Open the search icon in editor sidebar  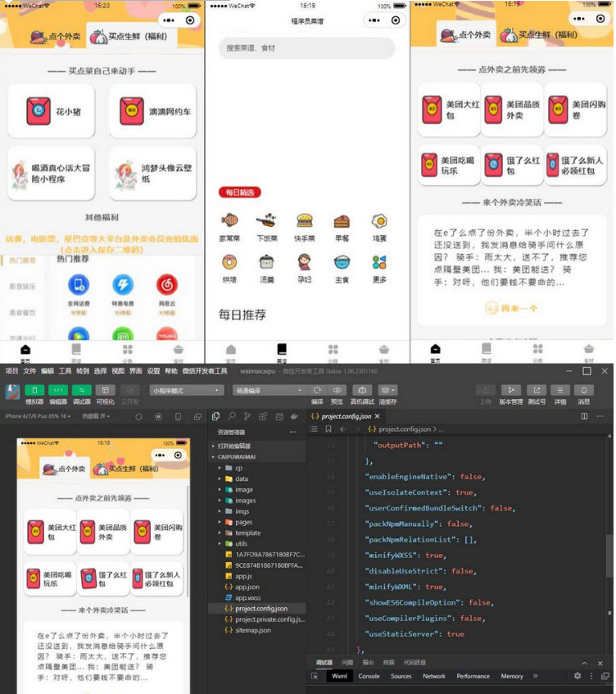pyautogui.click(x=231, y=416)
